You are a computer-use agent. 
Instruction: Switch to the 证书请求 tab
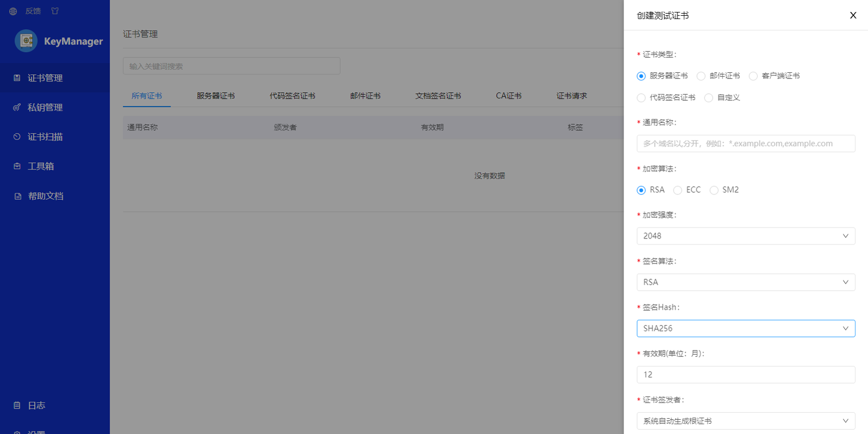[571, 96]
